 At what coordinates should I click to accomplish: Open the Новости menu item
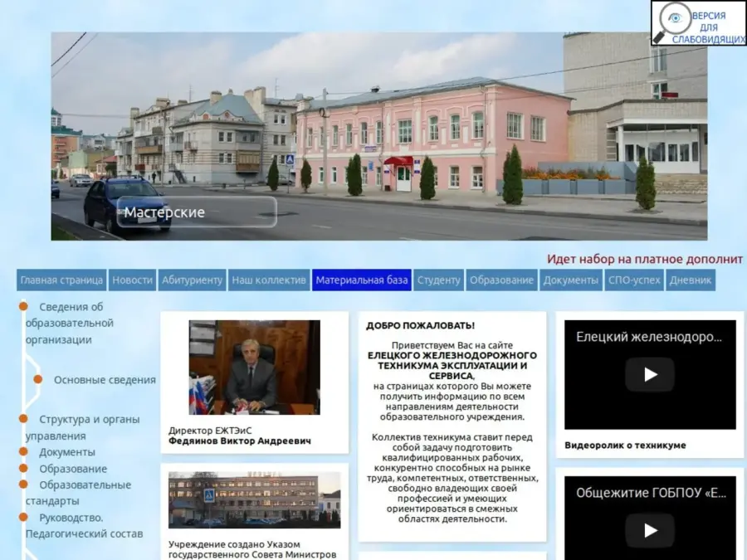[133, 280]
